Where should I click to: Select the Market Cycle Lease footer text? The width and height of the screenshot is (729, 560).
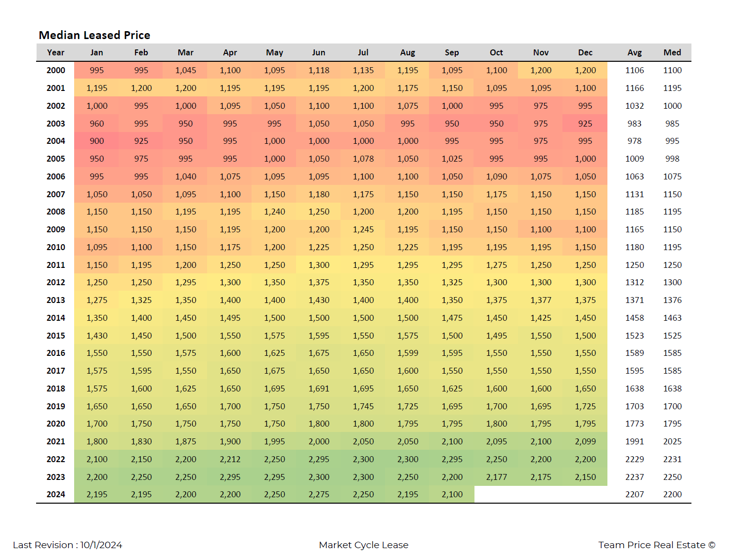(363, 545)
